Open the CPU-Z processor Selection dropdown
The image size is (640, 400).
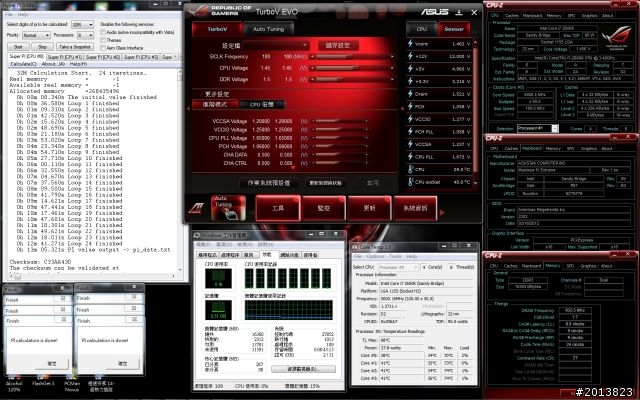click(x=537, y=128)
